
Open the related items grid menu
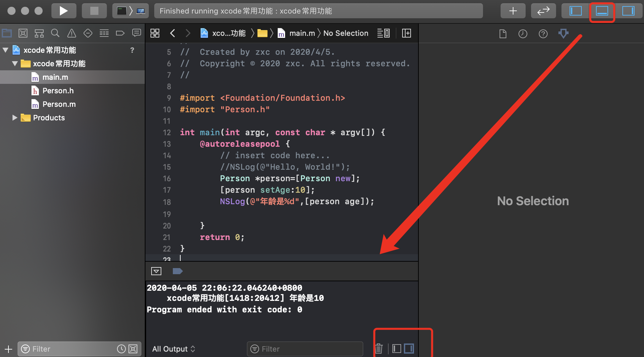click(x=155, y=33)
